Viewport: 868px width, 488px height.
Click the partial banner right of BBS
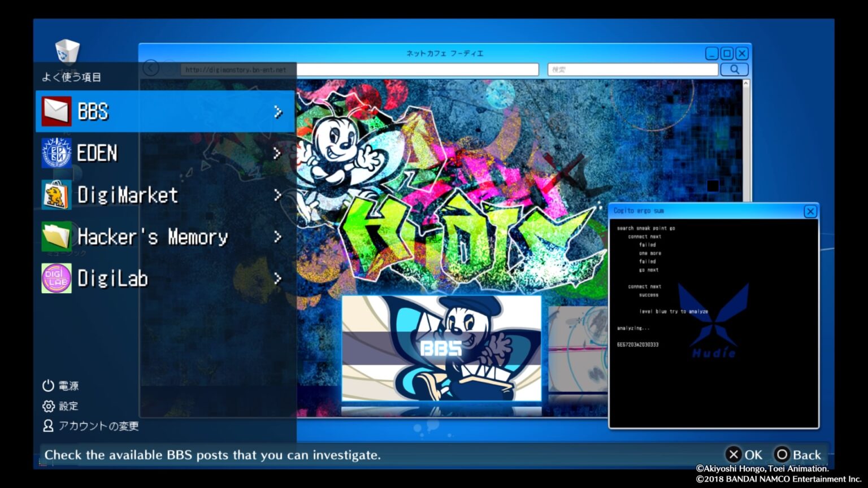(x=578, y=350)
